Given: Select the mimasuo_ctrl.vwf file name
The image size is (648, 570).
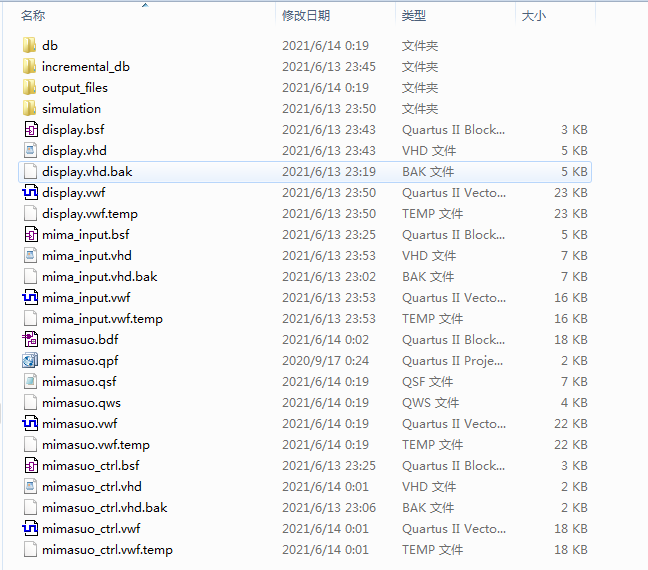Looking at the screenshot, I should point(91,529).
